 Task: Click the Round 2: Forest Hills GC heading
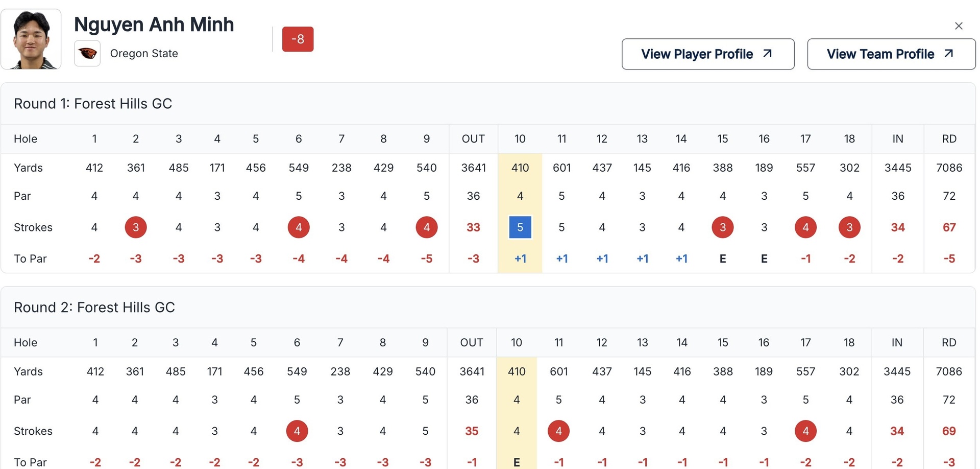(x=94, y=308)
